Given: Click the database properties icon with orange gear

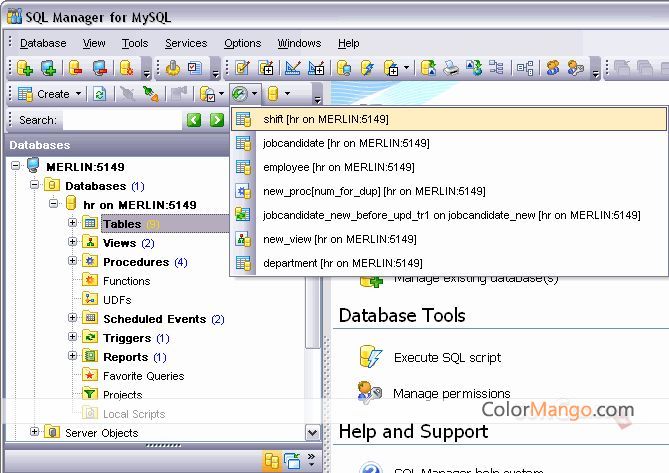Looking at the screenshot, I should 126,68.
